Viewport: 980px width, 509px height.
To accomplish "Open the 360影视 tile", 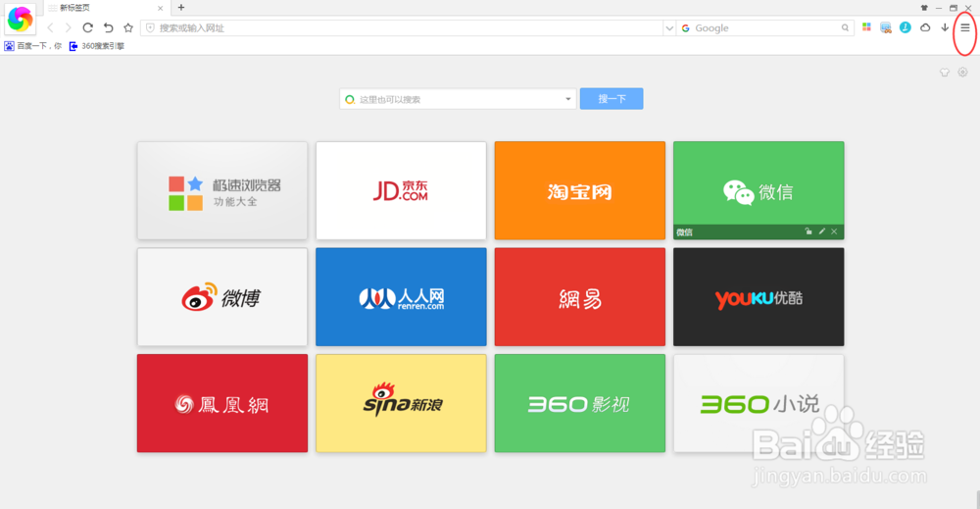I will pyautogui.click(x=580, y=403).
